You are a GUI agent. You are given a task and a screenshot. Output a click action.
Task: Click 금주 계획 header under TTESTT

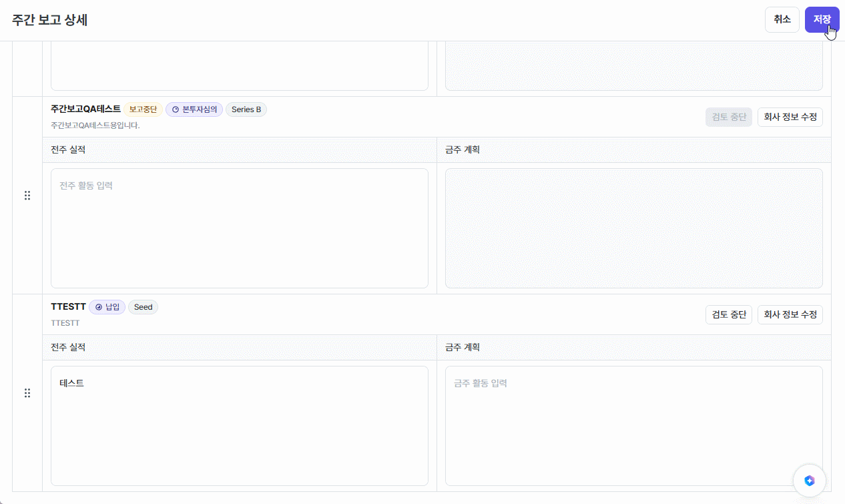pyautogui.click(x=463, y=347)
